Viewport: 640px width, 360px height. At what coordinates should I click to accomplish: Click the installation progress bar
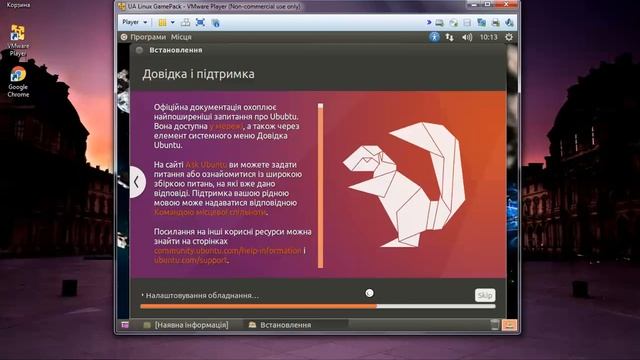[318, 306]
